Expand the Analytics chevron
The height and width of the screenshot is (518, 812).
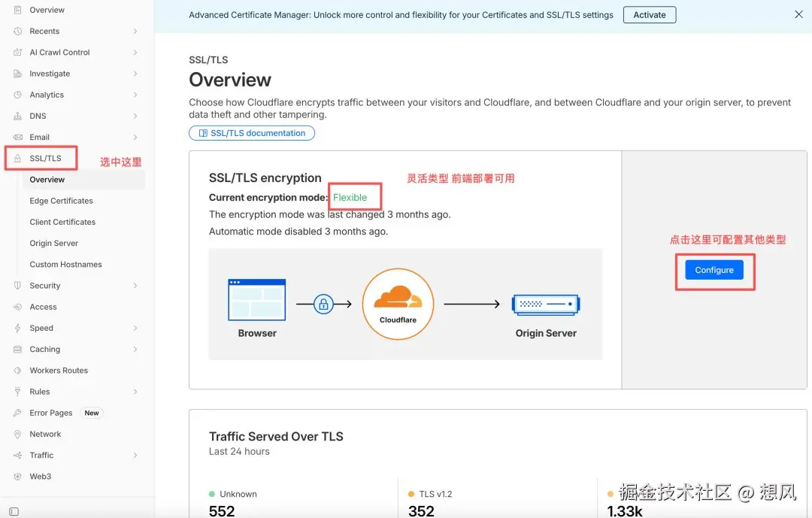point(135,95)
